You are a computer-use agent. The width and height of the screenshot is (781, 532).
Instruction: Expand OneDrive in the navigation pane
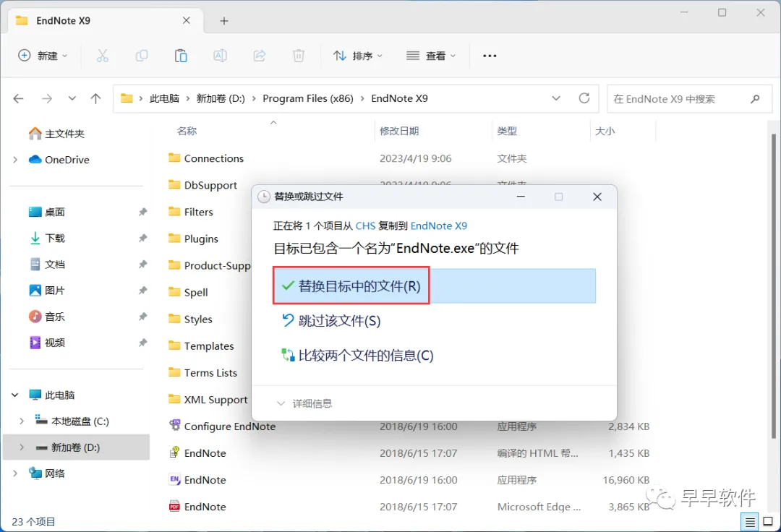(x=15, y=160)
